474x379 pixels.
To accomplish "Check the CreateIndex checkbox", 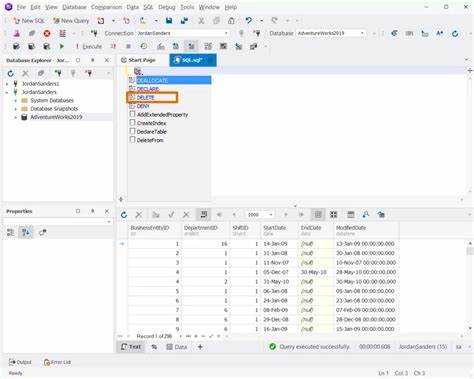I will coord(132,123).
